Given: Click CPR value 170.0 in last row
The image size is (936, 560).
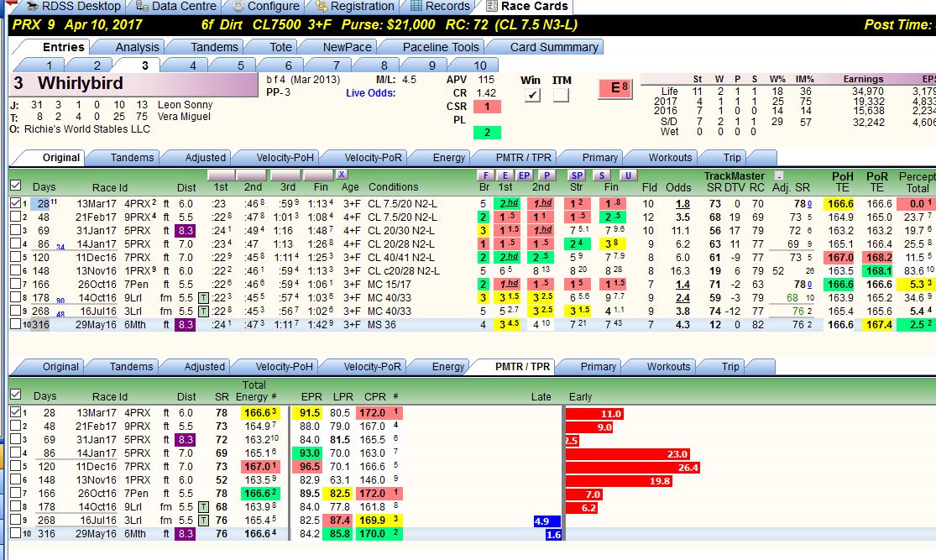Looking at the screenshot, I should pyautogui.click(x=372, y=534).
